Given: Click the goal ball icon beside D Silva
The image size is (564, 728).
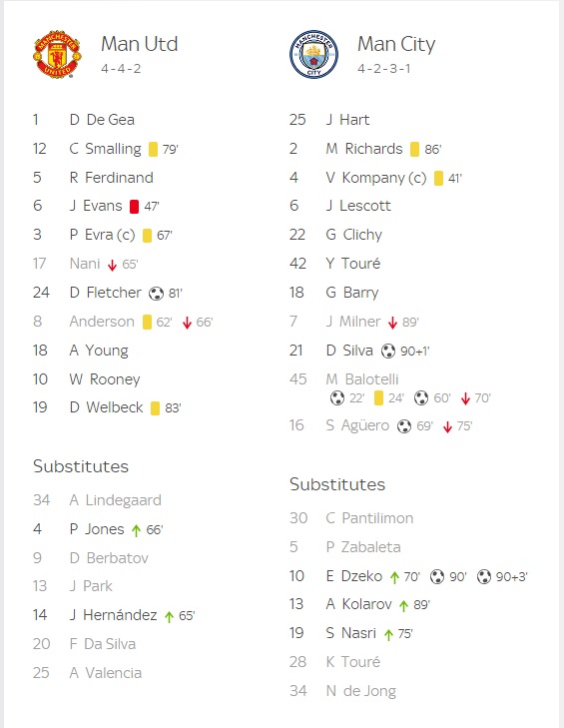Looking at the screenshot, I should 388,351.
